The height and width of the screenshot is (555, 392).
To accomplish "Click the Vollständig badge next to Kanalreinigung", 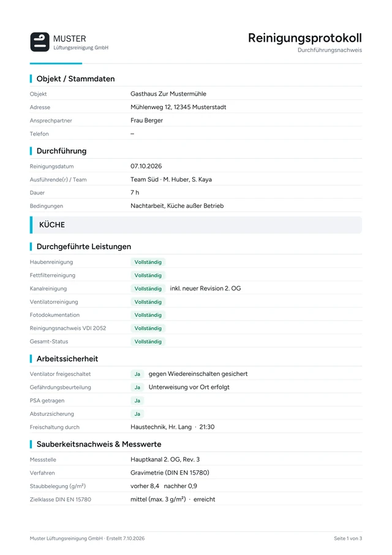I will [x=148, y=289].
